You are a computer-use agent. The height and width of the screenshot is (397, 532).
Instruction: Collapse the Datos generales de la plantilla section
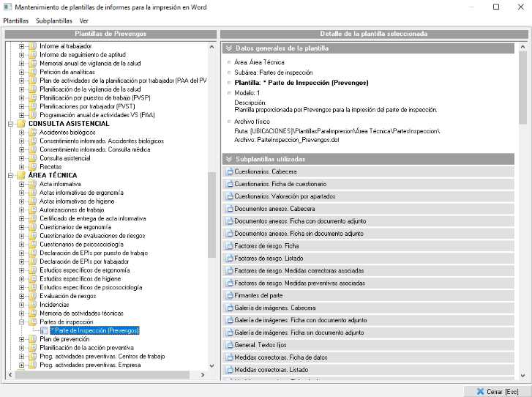click(228, 48)
